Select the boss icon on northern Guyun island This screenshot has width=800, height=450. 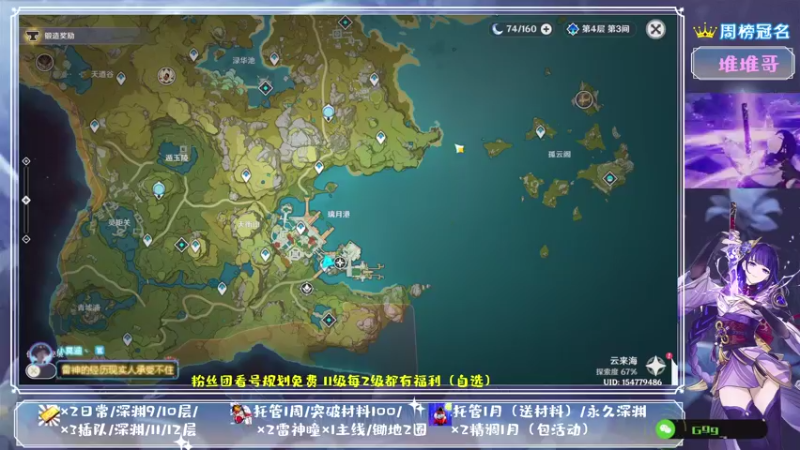[584, 99]
